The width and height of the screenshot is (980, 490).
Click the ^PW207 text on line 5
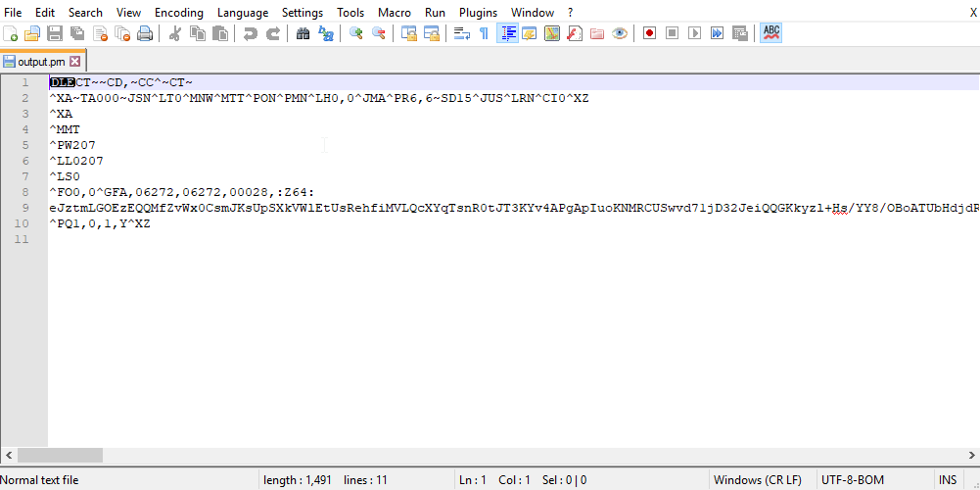pos(72,145)
